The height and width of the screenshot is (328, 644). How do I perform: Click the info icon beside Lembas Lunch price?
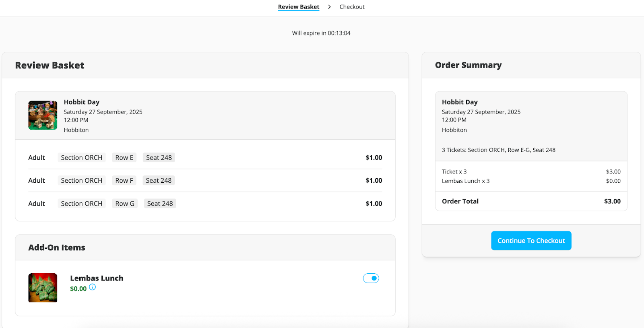[93, 287]
